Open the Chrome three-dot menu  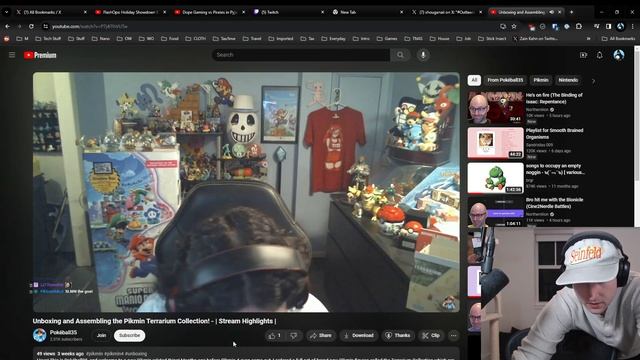[633, 26]
